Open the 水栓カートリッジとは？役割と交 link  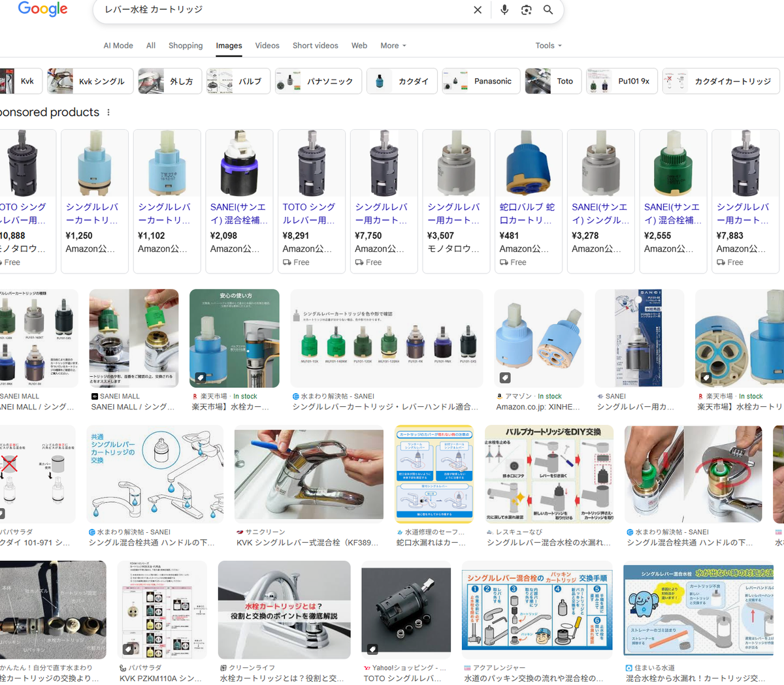click(x=282, y=678)
